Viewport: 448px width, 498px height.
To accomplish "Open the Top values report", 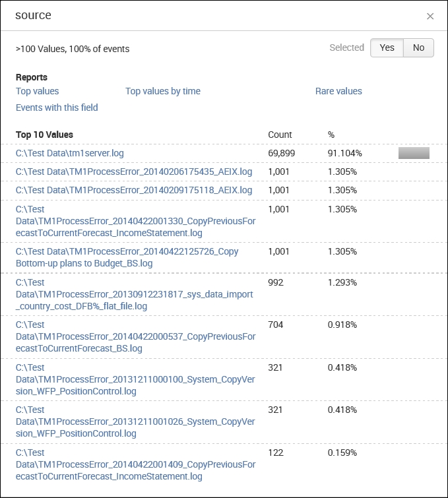I will 37,91.
